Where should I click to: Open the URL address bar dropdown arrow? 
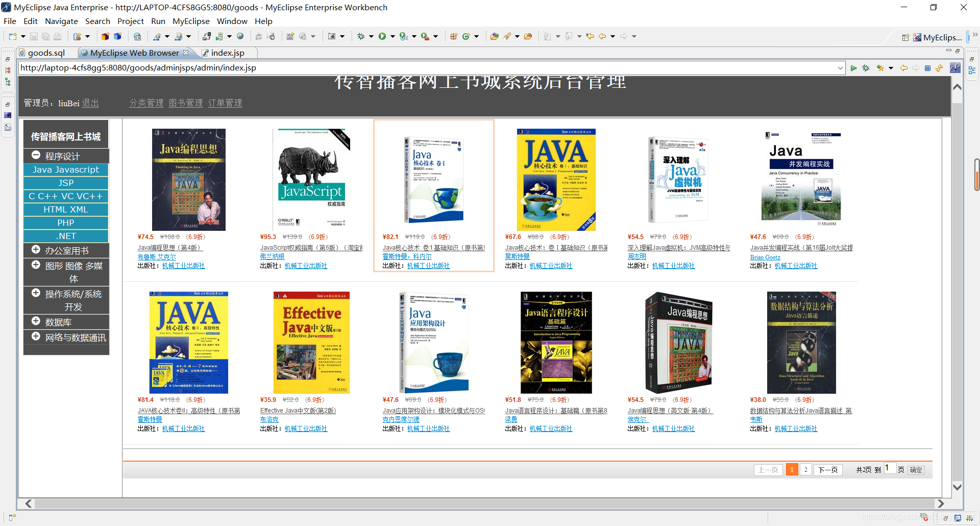pyautogui.click(x=840, y=68)
